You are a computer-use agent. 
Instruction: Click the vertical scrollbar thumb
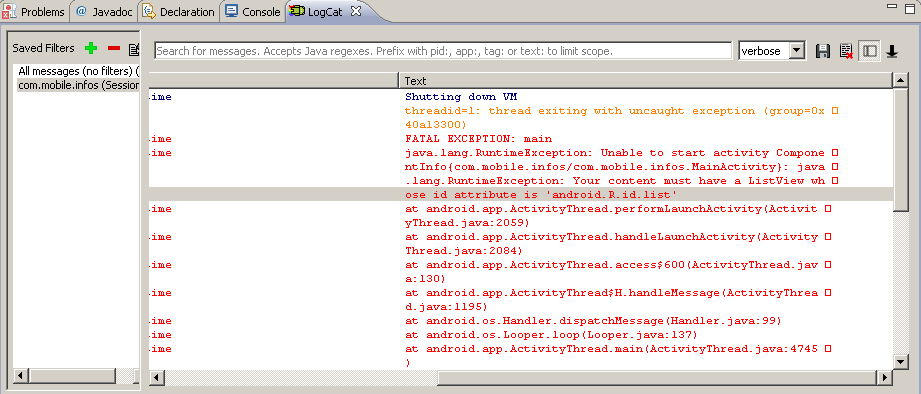click(x=900, y=149)
